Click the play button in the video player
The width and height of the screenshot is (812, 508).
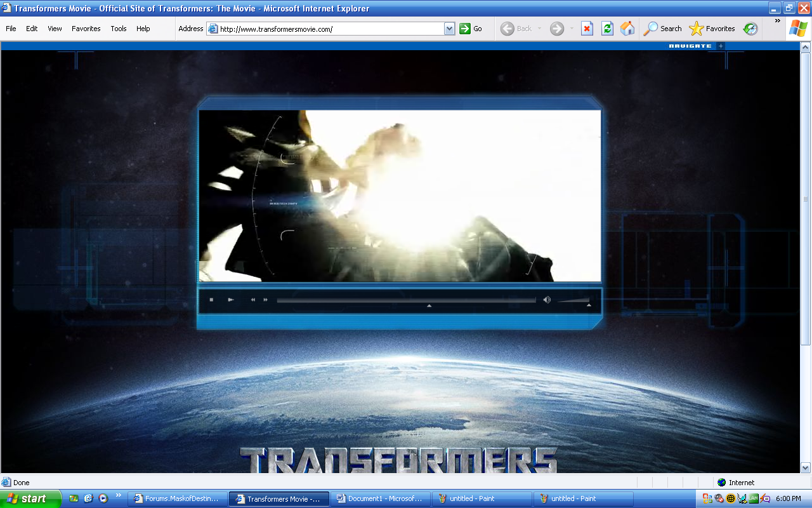(231, 300)
